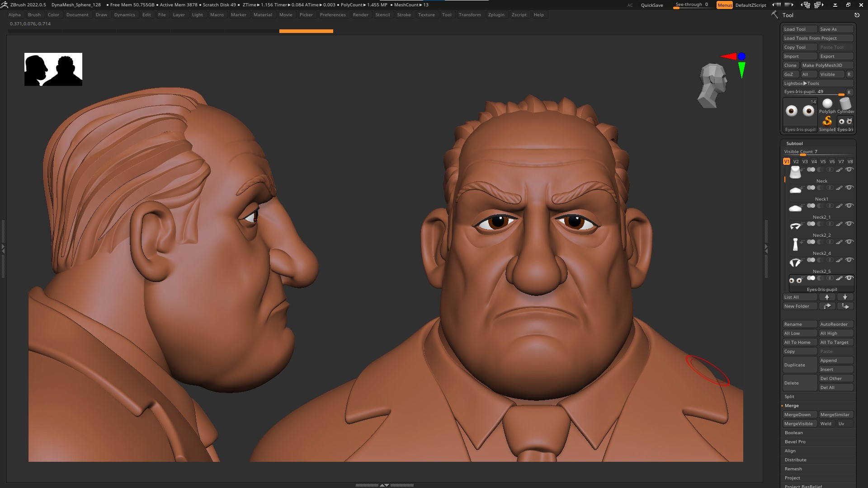
Task: Hide the Neck2_5 subtool via eye icon
Action: (x=849, y=260)
